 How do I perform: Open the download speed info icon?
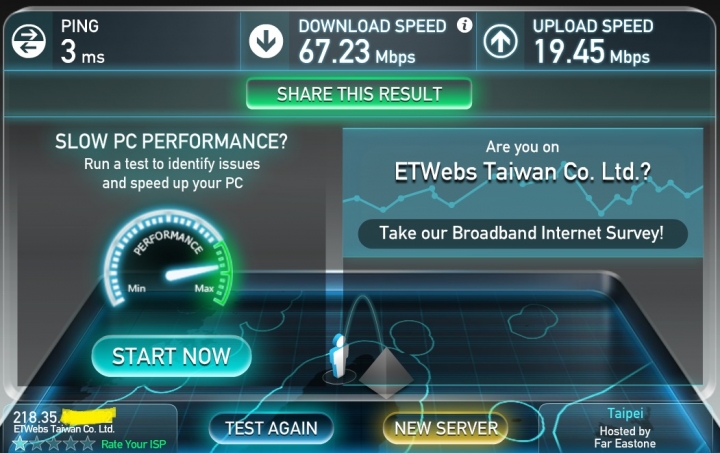[464, 25]
